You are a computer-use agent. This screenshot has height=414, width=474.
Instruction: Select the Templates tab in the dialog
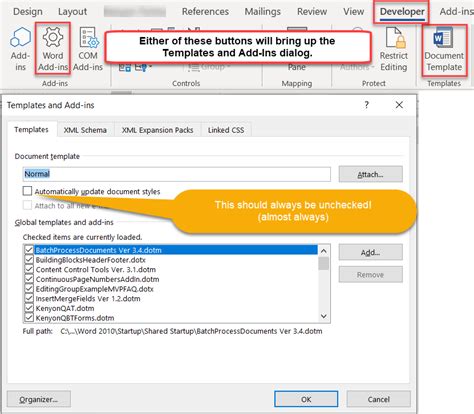(31, 130)
